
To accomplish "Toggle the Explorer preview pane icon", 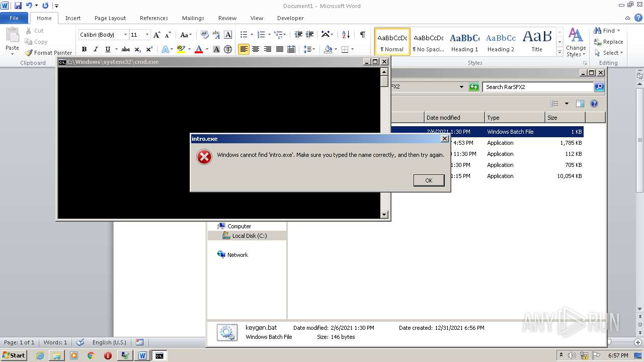I will 580,104.
